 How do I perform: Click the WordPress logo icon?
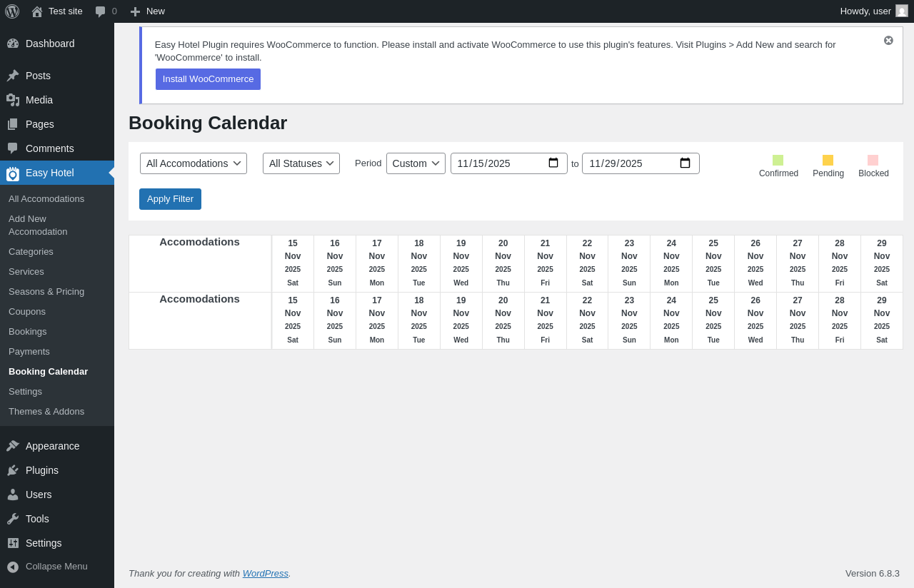(x=12, y=11)
